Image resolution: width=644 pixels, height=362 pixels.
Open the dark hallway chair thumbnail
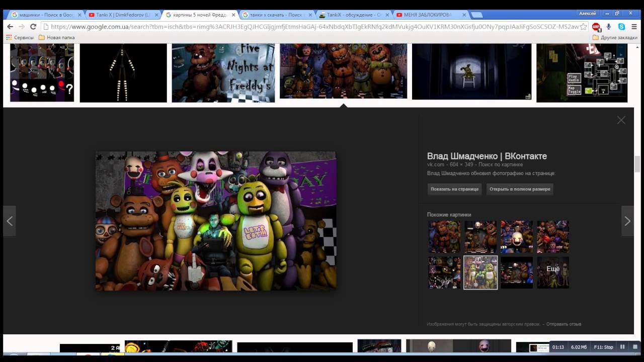tap(471, 71)
